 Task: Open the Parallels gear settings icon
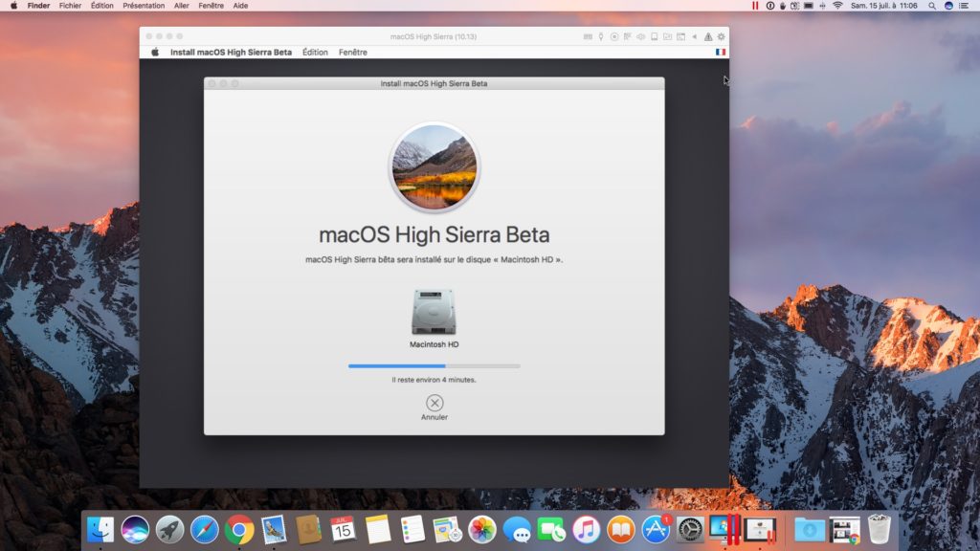[722, 37]
